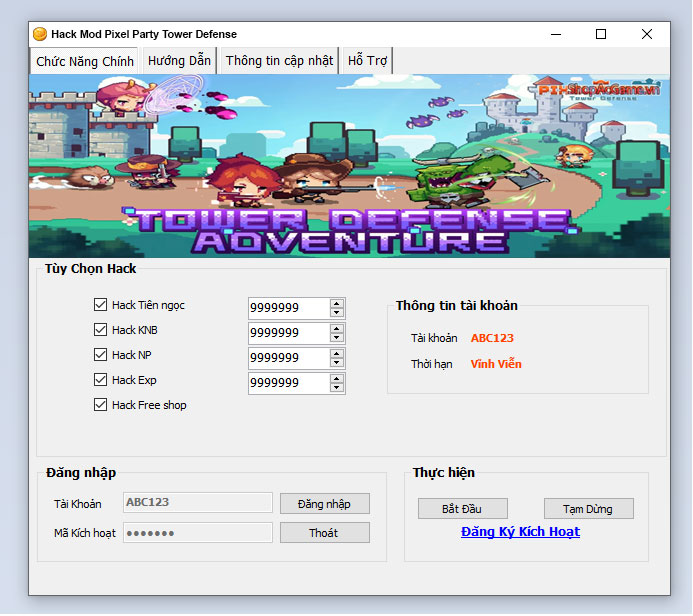Toggle the Hack NP checkbox
The image size is (693, 616).
click(100, 354)
